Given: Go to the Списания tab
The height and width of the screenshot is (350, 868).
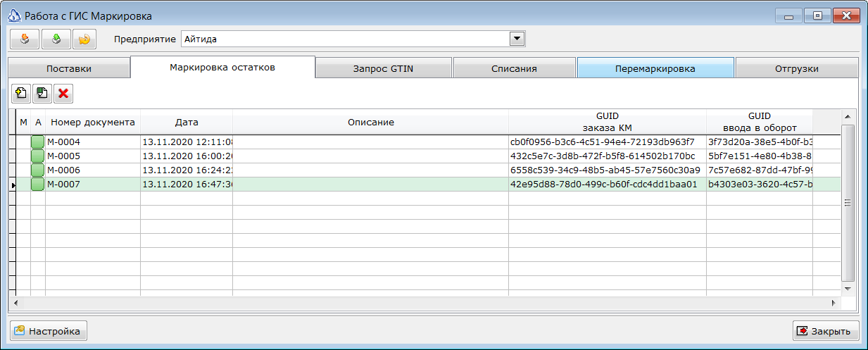Looking at the screenshot, I should point(515,69).
